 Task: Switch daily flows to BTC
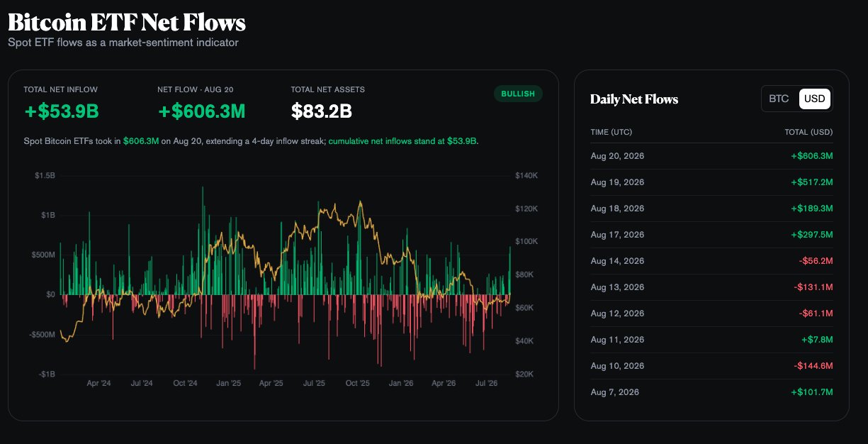pyautogui.click(x=779, y=99)
